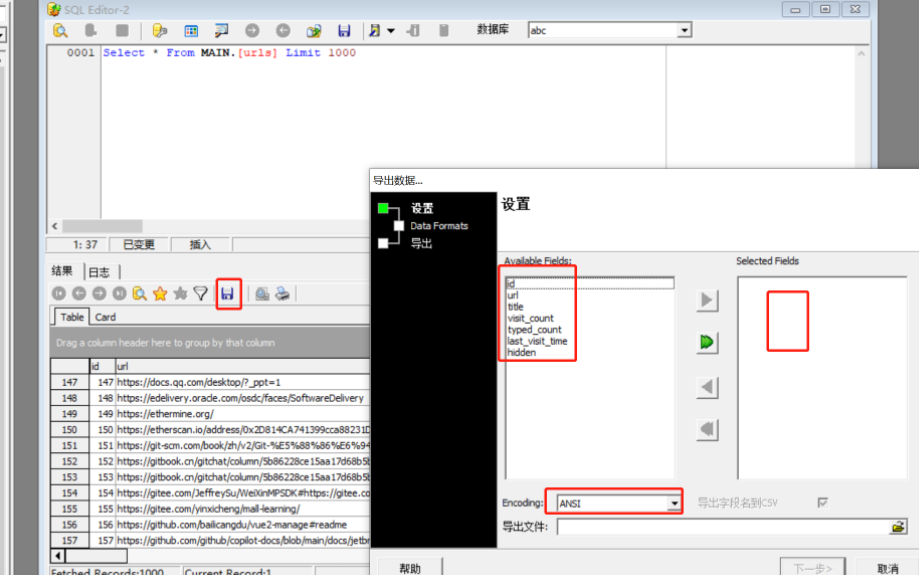Click the SQL editor horizontal scrollbar left arrow
The height and width of the screenshot is (575, 919).
point(55,226)
